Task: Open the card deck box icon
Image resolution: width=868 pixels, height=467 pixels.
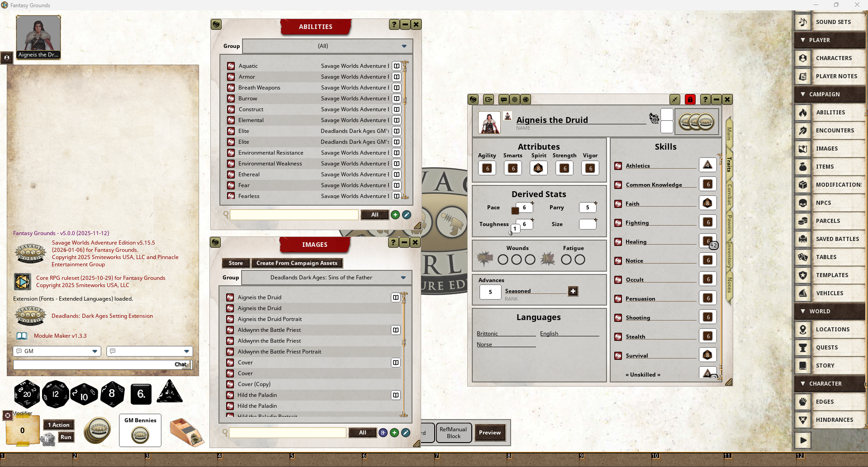Action: pos(186,433)
